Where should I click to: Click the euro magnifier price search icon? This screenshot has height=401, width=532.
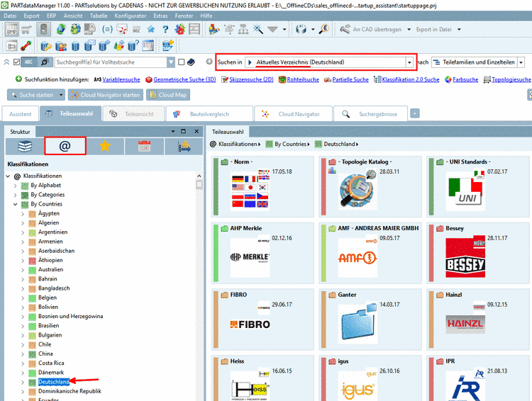(x=324, y=30)
